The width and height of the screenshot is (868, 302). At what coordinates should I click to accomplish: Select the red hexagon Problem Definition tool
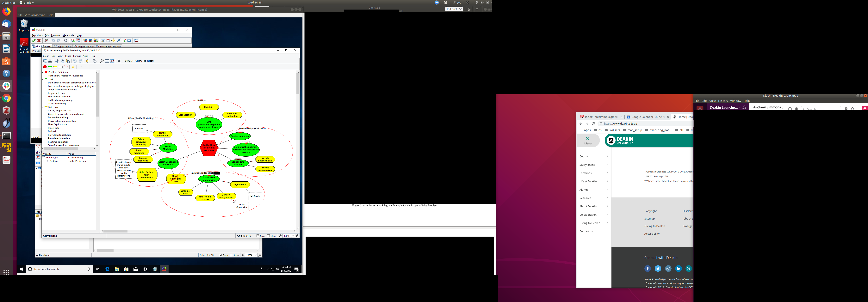(x=45, y=67)
